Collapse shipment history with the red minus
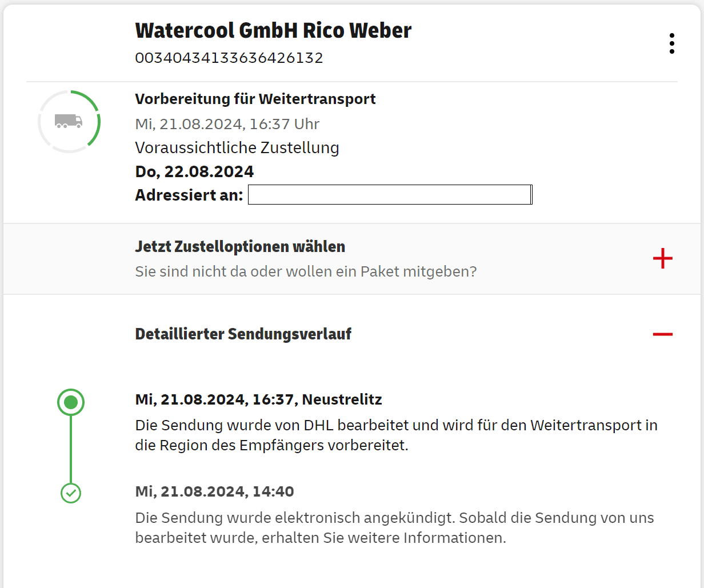 [662, 334]
